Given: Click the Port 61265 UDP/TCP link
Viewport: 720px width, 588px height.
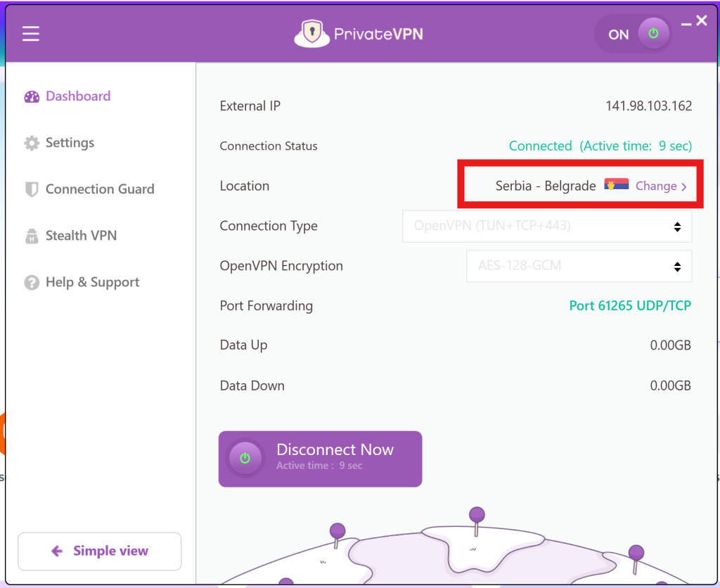Looking at the screenshot, I should coord(629,305).
